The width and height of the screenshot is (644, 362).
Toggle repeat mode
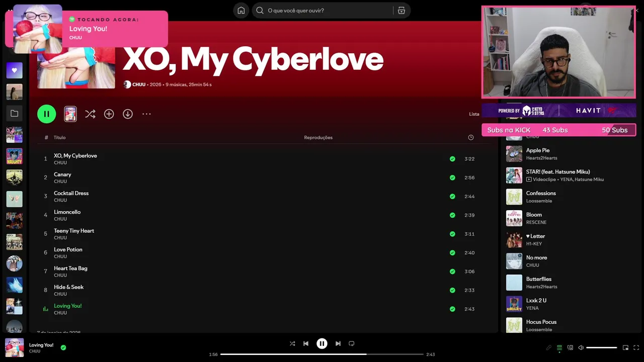coord(352,343)
